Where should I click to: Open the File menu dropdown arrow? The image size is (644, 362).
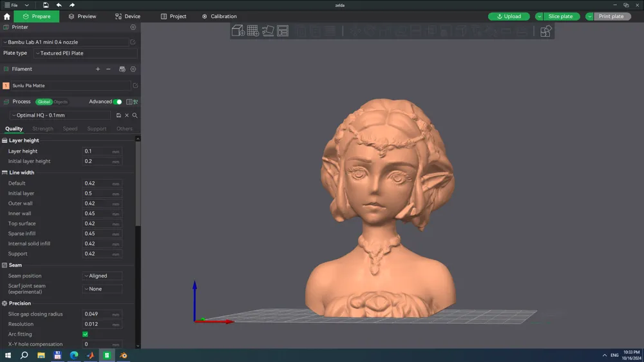[x=26, y=5]
